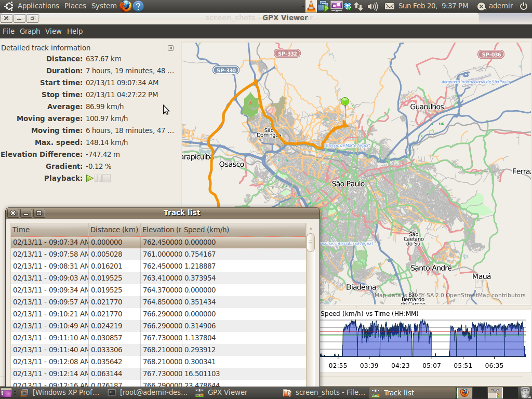This screenshot has height=399, width=532.
Task: Click the green track marker pin on map
Action: (x=344, y=102)
